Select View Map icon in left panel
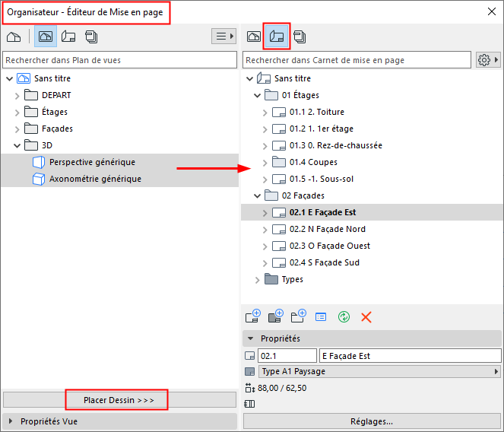Screen dimensions: 504x432 tap(46, 37)
